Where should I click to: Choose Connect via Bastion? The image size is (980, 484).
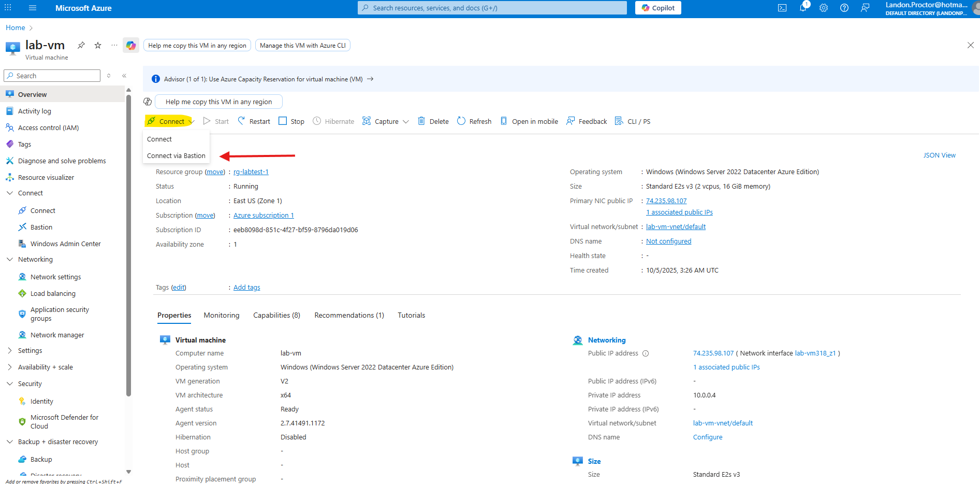[176, 155]
